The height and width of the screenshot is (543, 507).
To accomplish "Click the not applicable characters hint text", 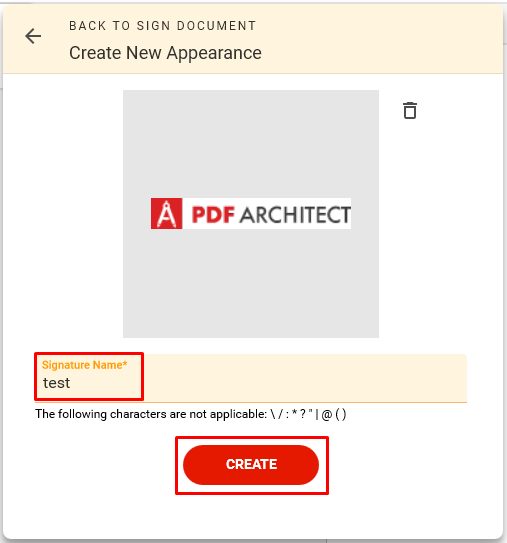I will [190, 414].
